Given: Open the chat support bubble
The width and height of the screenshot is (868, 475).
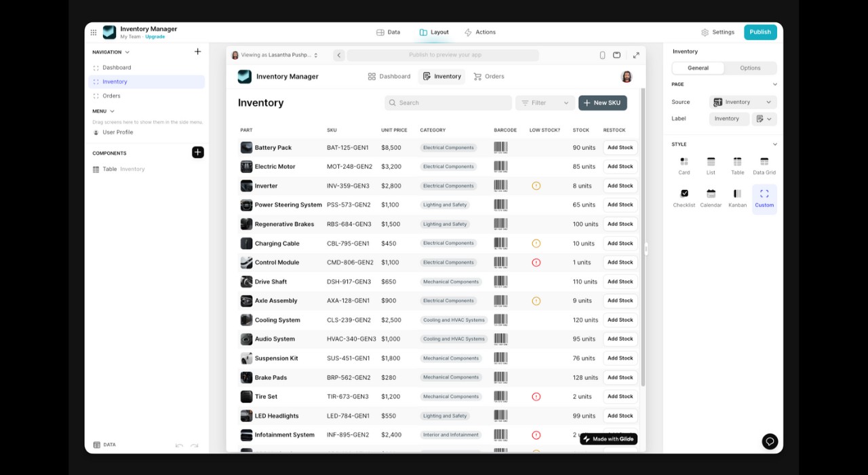Looking at the screenshot, I should 770,442.
